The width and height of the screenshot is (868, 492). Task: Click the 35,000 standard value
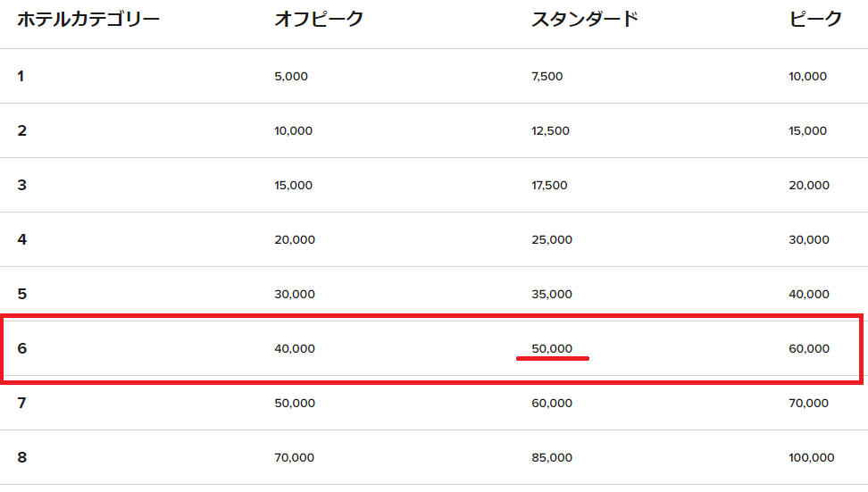click(551, 295)
